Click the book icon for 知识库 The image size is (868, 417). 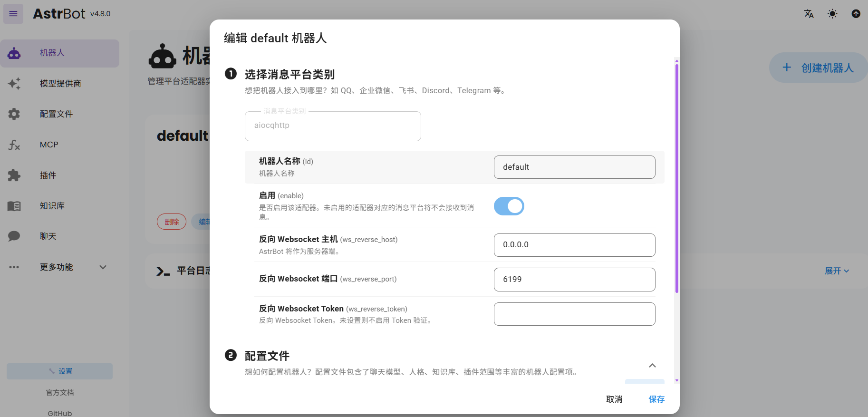click(x=14, y=206)
